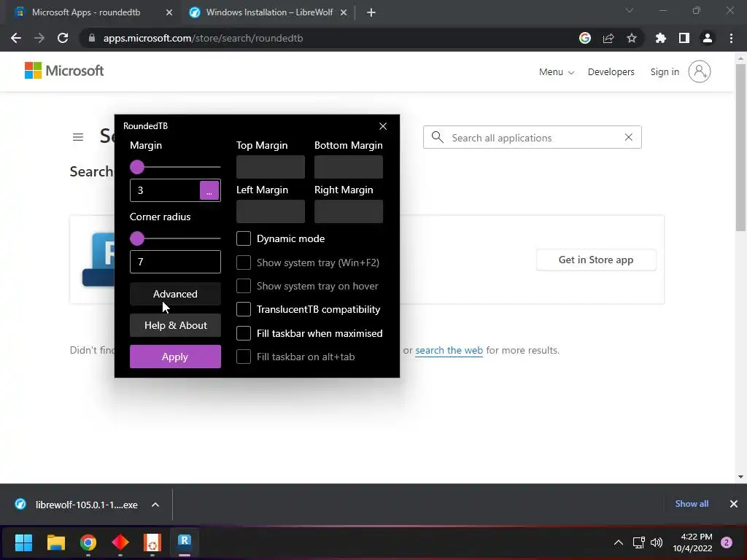This screenshot has width=747, height=560.
Task: Check Fill taskbar on alt+tab
Action: pyautogui.click(x=244, y=357)
